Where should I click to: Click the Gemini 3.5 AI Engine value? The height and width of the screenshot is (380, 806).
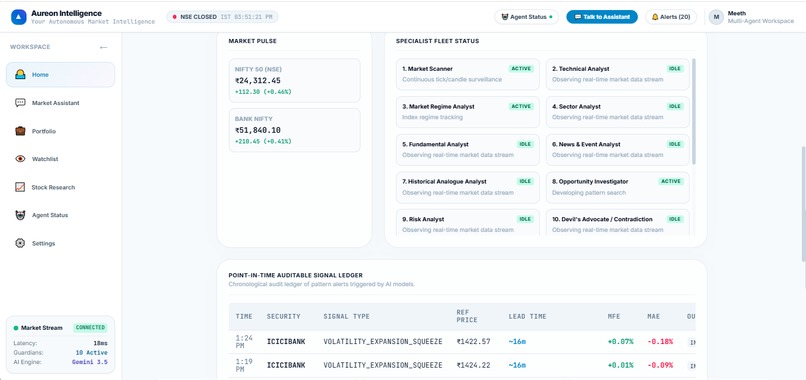point(89,362)
